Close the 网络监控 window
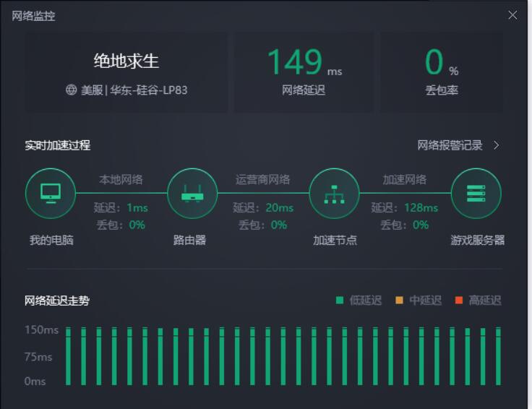Image resolution: width=532 pixels, height=409 pixels. tap(512, 15)
